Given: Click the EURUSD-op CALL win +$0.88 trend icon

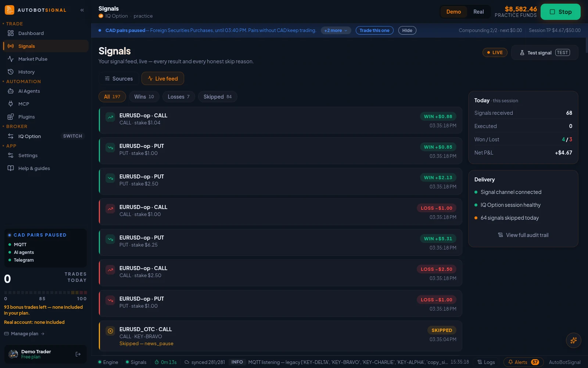Looking at the screenshot, I should [x=110, y=117].
